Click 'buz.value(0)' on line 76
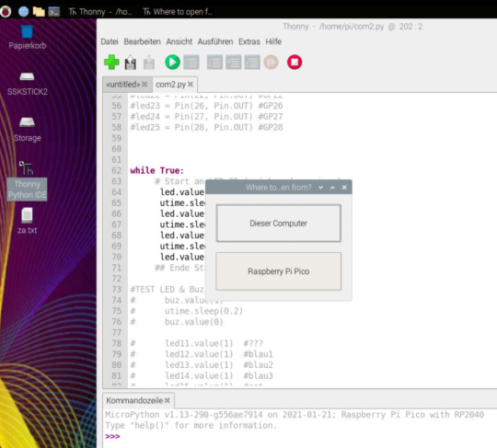Viewport: 497px width, 448px height. pos(193,322)
